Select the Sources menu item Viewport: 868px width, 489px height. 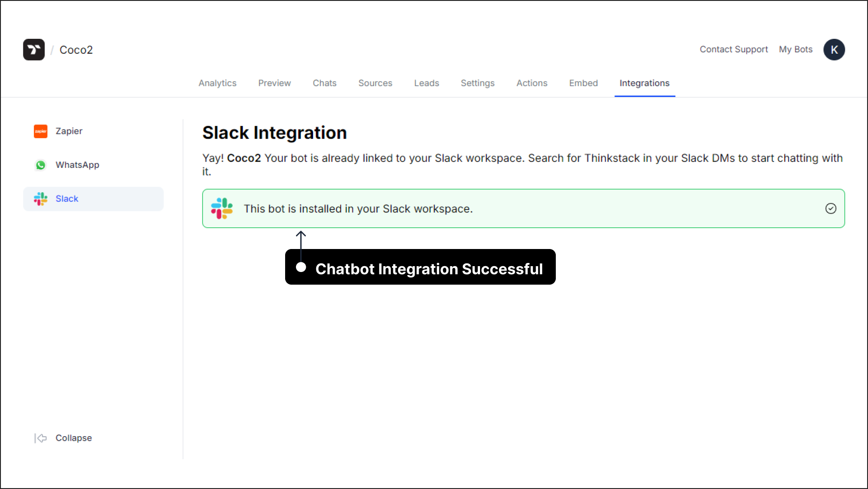[375, 83]
